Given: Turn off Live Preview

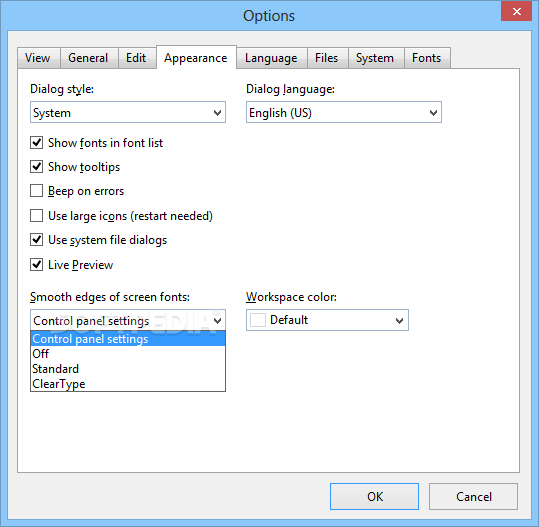Looking at the screenshot, I should (36, 265).
